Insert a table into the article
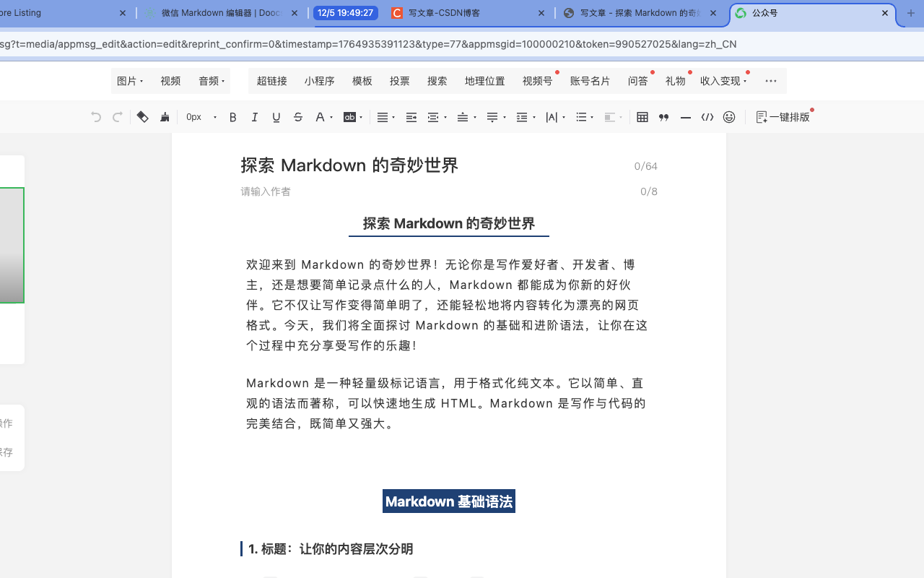924x578 pixels. point(642,116)
